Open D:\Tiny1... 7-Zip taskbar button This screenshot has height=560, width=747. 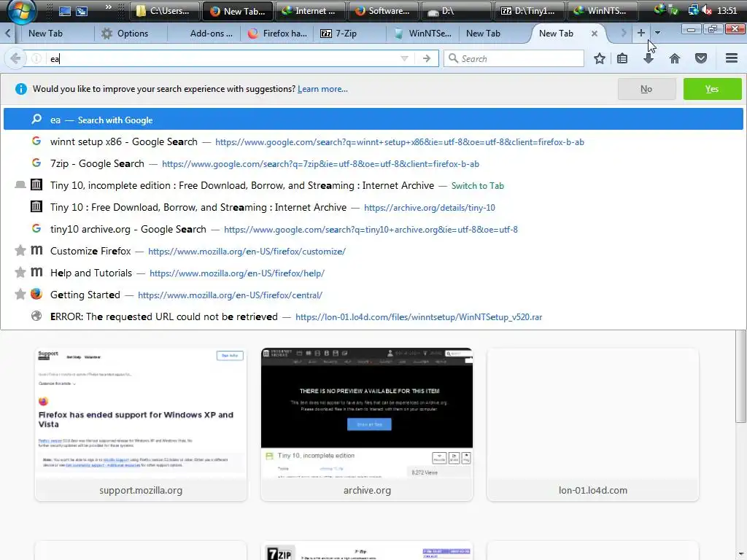coord(530,11)
